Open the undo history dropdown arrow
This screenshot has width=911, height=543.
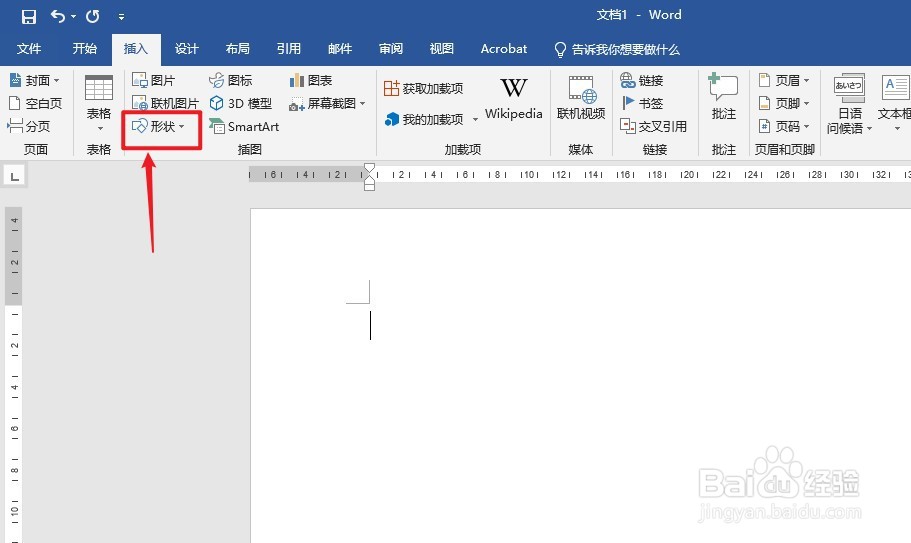pyautogui.click(x=74, y=17)
